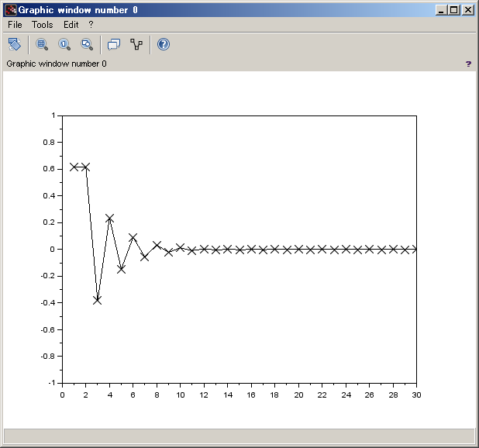Open the 2D/3D zoom selection tool
Viewport: 479px width, 448px height.
(x=87, y=44)
